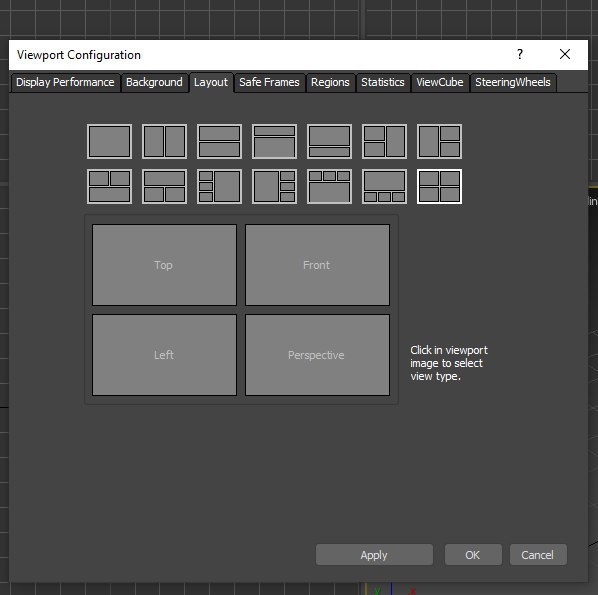
Task: Pick the layout with one large left, three small right
Action: click(x=274, y=187)
